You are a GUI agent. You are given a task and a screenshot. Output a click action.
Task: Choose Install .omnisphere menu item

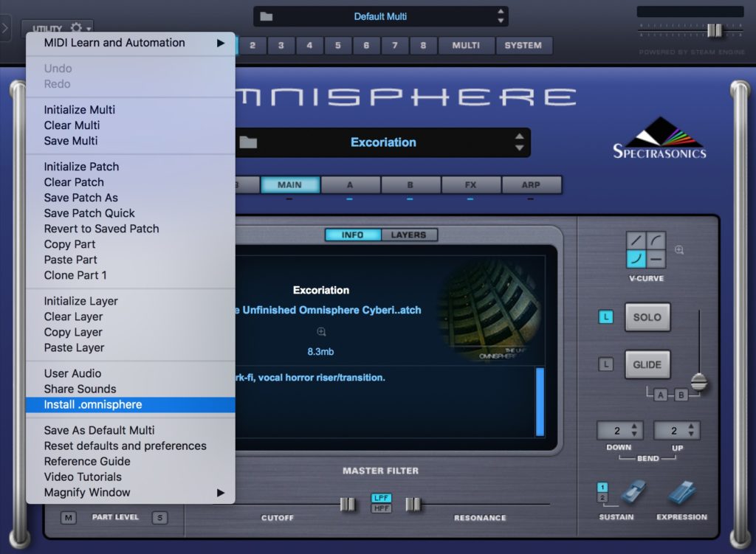point(130,405)
